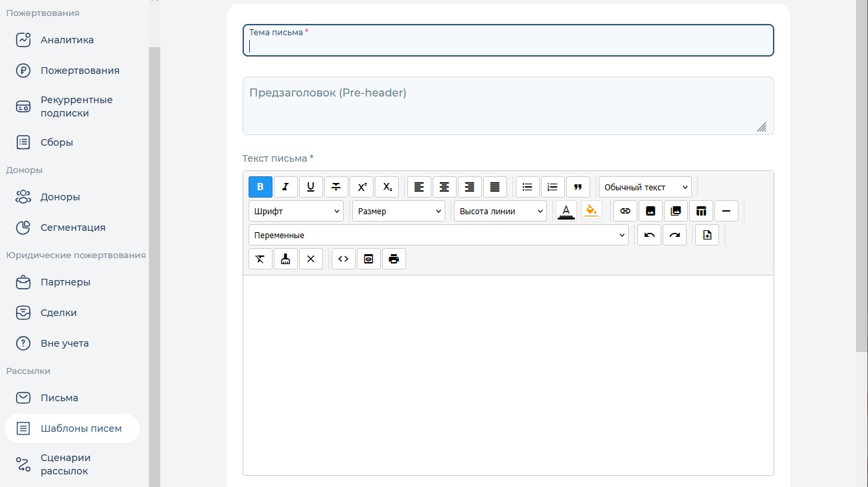Open the Письма mailings page
The width and height of the screenshot is (868, 487).
coord(59,398)
